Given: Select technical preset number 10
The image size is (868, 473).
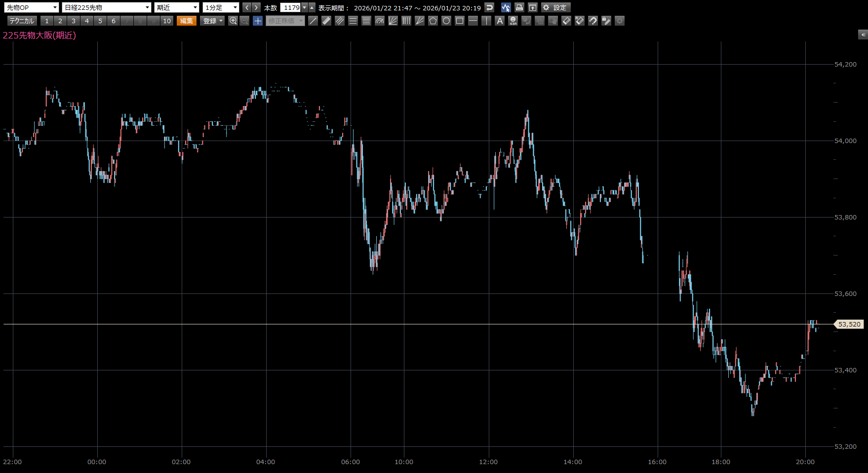Looking at the screenshot, I should [x=167, y=21].
